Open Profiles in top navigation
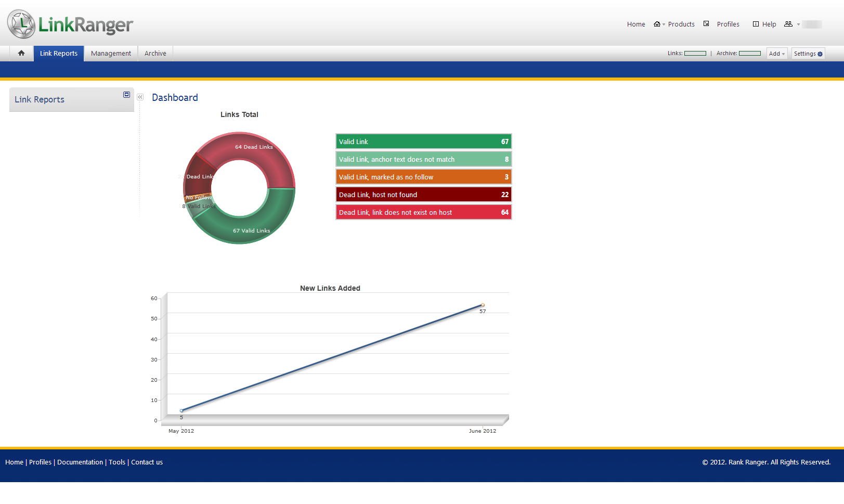 [728, 24]
